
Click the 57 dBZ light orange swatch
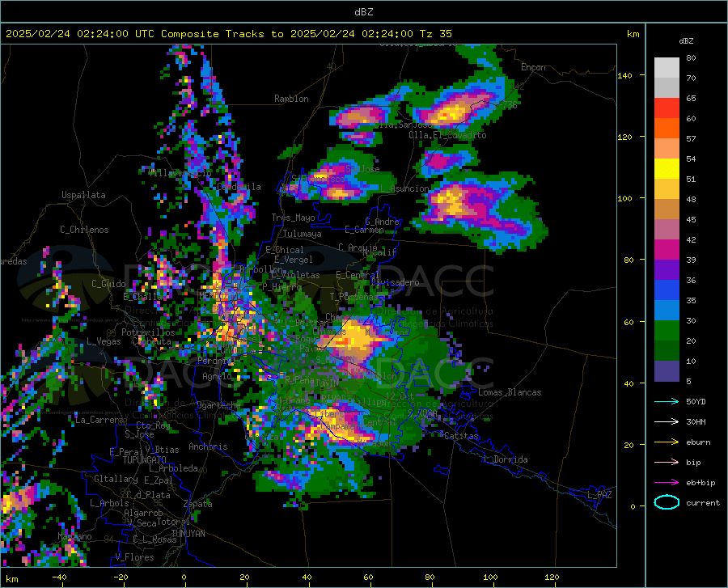coord(667,149)
